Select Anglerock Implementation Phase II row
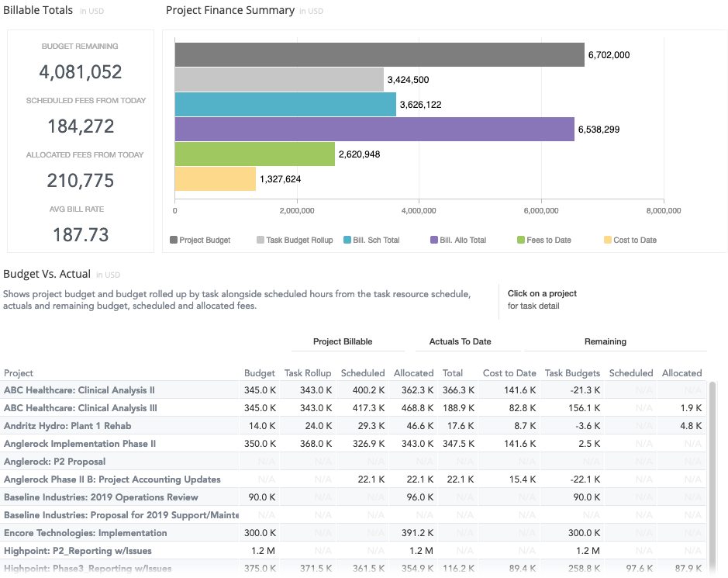 coord(80,444)
